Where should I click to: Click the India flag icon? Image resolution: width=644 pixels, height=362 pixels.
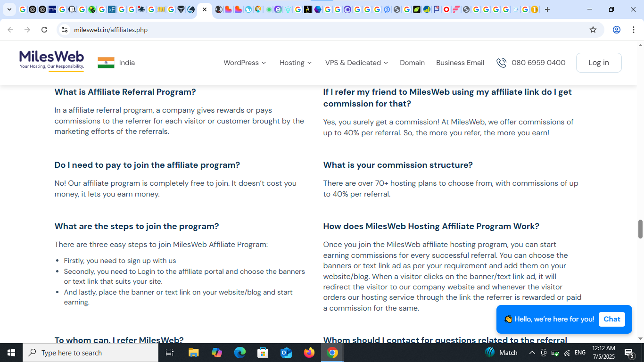tap(106, 63)
